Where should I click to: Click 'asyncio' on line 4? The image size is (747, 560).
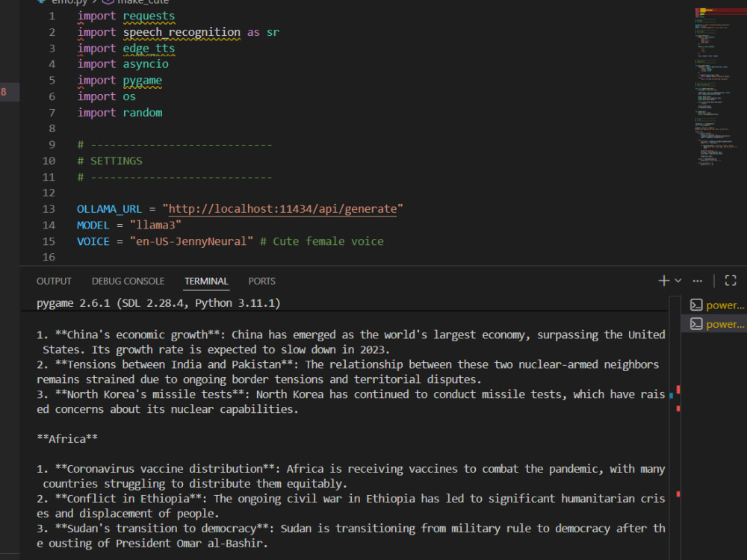tap(146, 64)
